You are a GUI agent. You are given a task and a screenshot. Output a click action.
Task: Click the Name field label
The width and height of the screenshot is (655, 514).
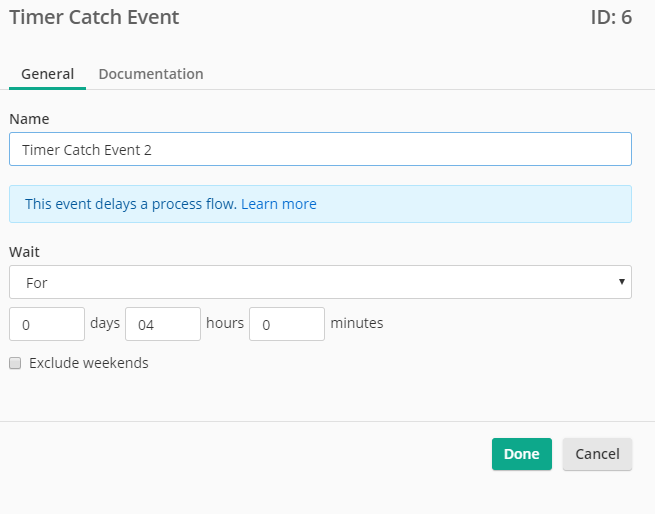point(29,119)
